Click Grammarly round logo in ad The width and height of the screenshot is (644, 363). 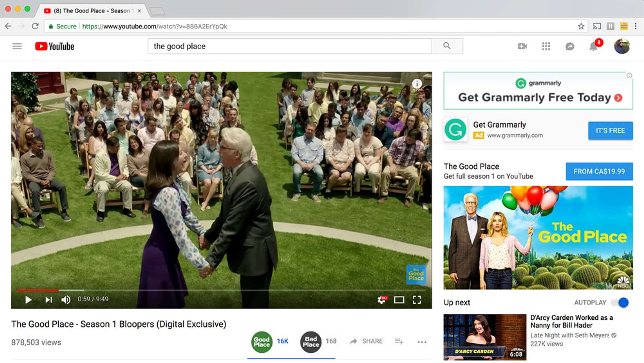pyautogui.click(x=455, y=129)
